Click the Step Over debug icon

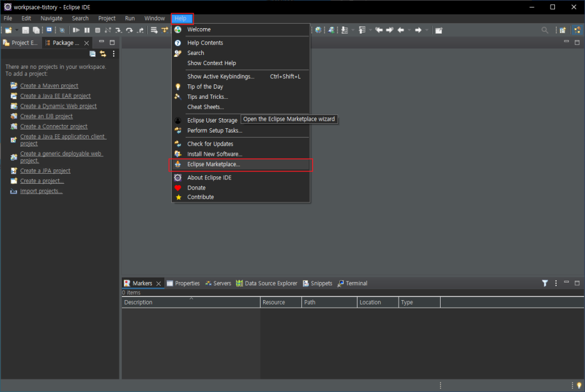point(129,30)
